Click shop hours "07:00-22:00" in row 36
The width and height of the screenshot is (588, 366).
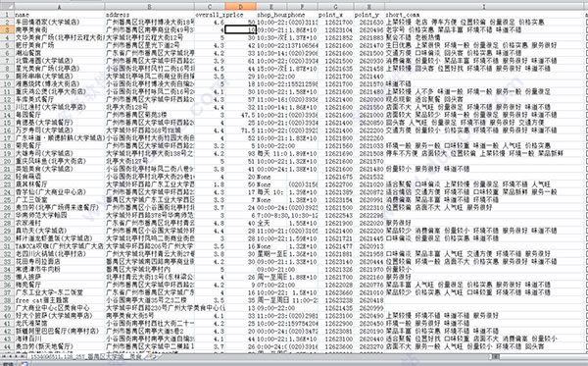[x=271, y=285]
